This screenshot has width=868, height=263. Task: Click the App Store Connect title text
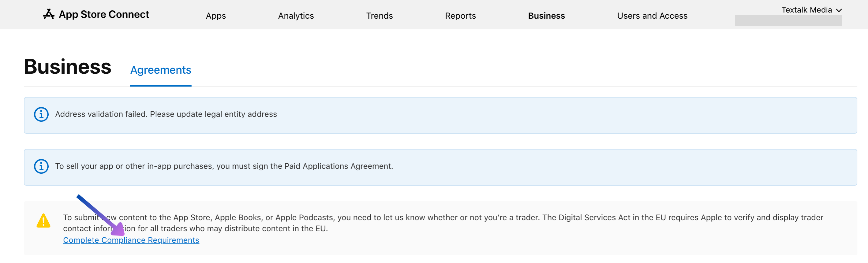coord(104,14)
